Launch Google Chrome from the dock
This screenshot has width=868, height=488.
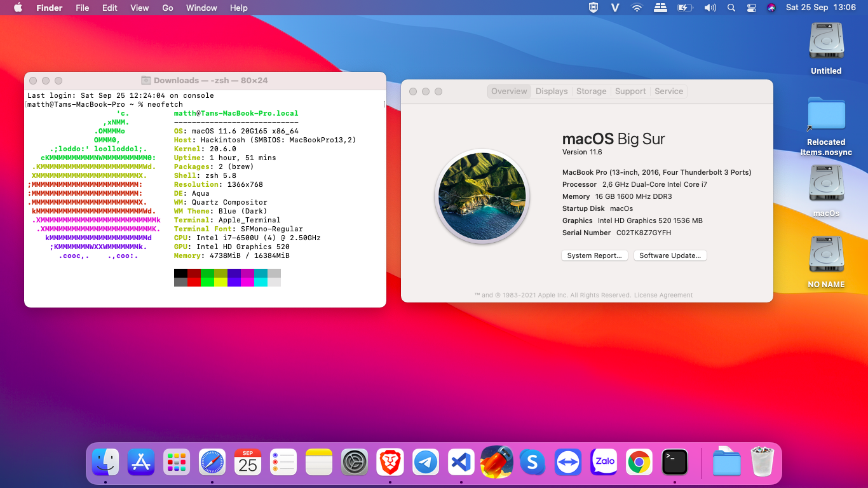click(x=639, y=462)
